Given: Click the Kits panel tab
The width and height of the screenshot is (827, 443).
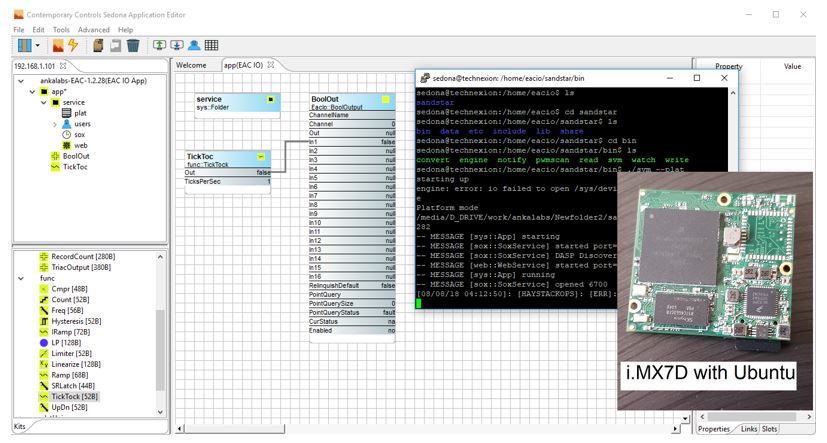Looking at the screenshot, I should (x=20, y=426).
